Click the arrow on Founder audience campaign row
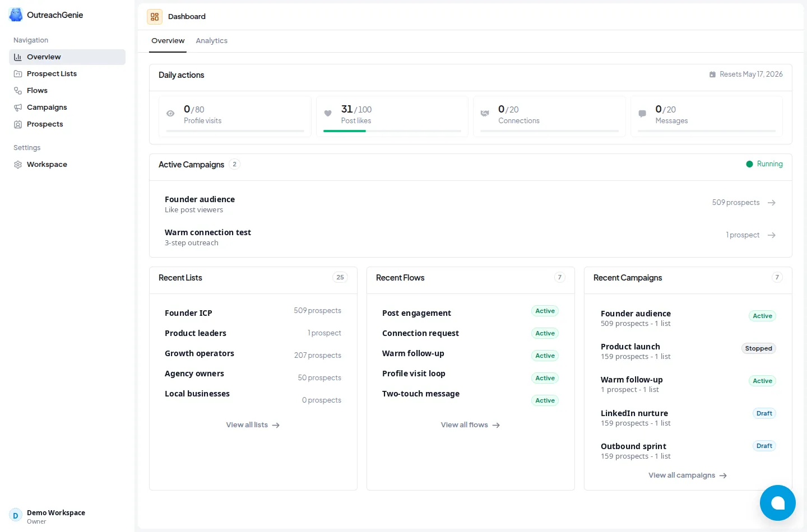This screenshot has width=807, height=532. tap(772, 203)
